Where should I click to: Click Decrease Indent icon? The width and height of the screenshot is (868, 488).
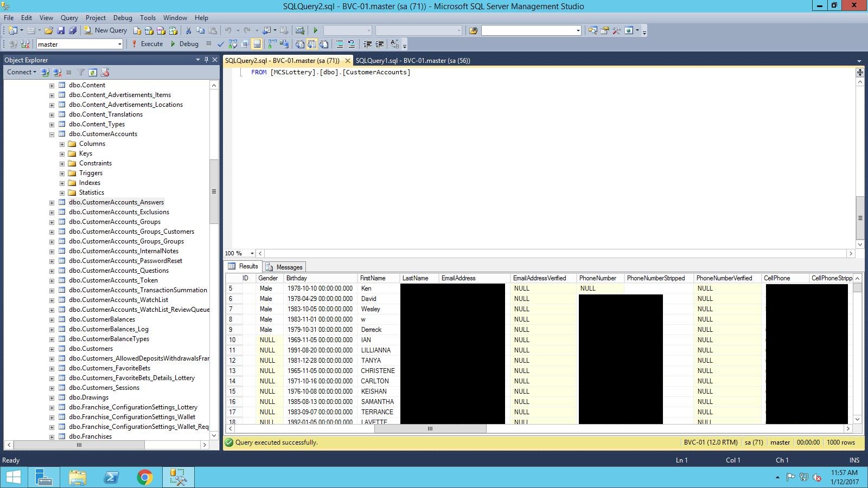point(367,44)
